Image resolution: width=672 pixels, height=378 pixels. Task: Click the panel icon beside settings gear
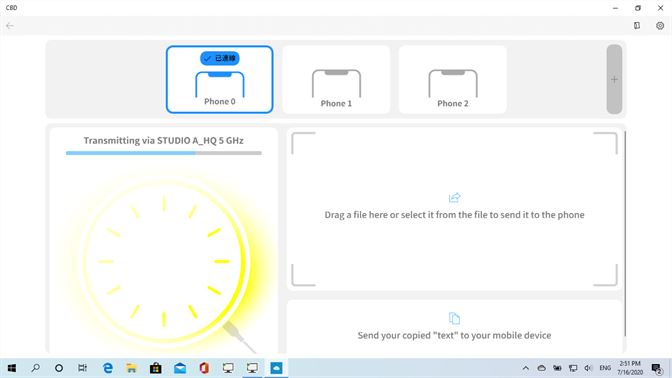(637, 26)
